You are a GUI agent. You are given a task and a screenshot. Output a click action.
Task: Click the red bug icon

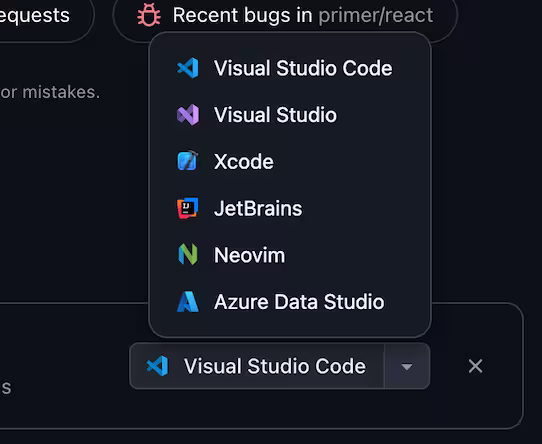coord(149,15)
